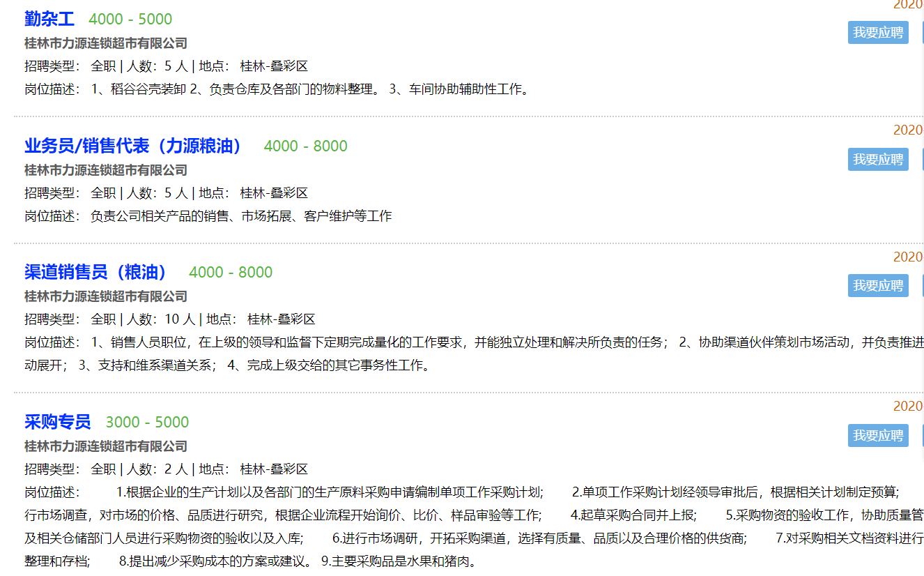
Task: Select date 2020 above 渠道销售员 apply button
Action: (908, 257)
